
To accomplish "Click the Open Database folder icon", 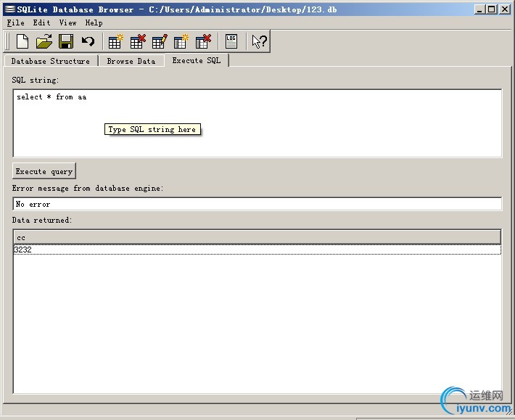I will tap(44, 41).
